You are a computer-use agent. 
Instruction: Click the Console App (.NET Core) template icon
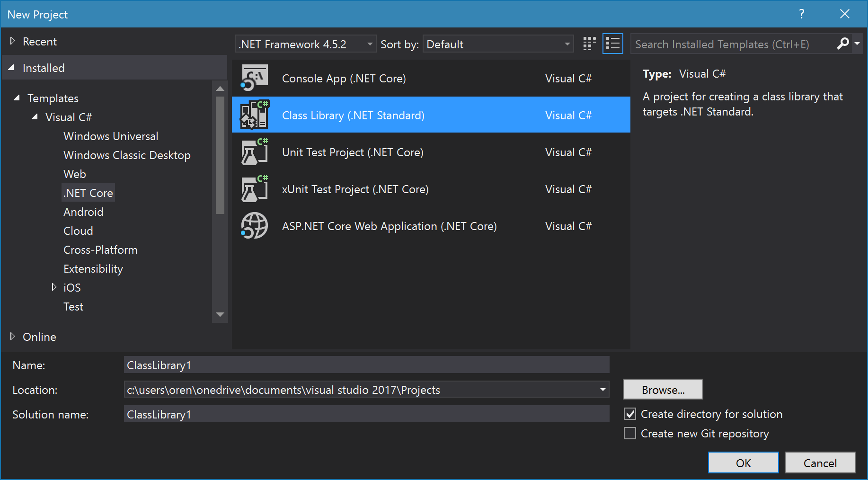[255, 78]
